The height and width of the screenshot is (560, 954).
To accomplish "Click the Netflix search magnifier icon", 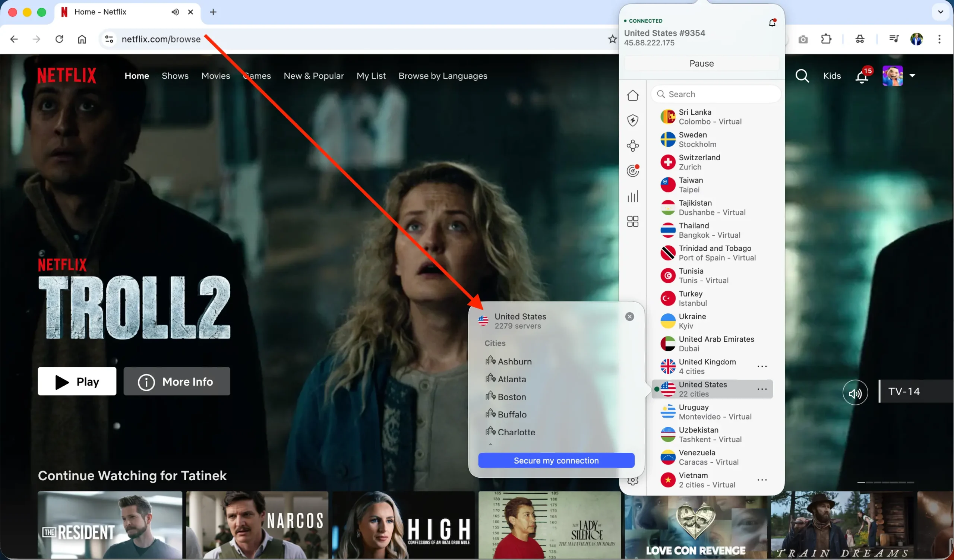I will 802,76.
